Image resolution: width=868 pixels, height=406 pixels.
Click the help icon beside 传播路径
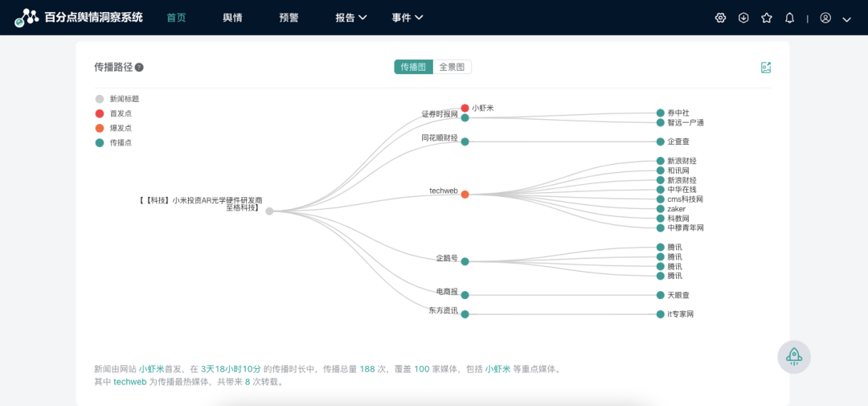(x=139, y=68)
